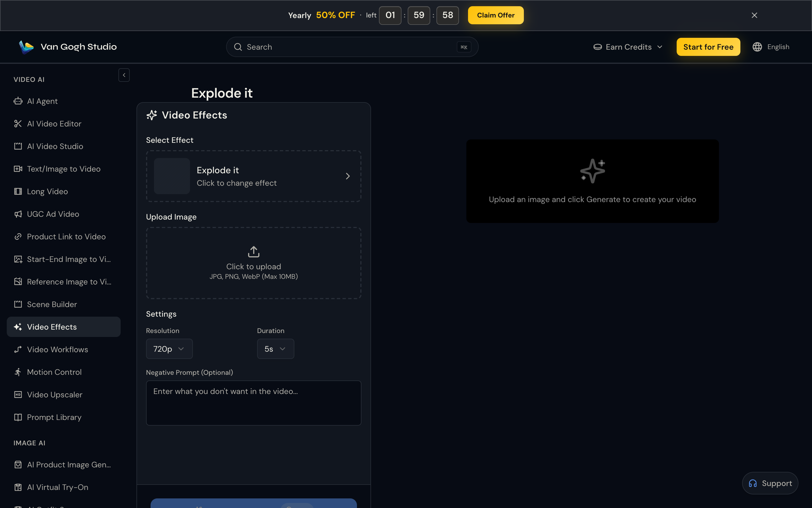
Task: Click the Video Upscaler HD icon
Action: click(18, 395)
